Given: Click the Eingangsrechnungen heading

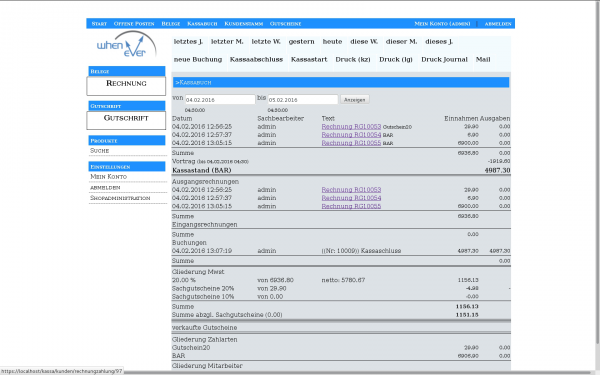Looking at the screenshot, I should [204, 225].
